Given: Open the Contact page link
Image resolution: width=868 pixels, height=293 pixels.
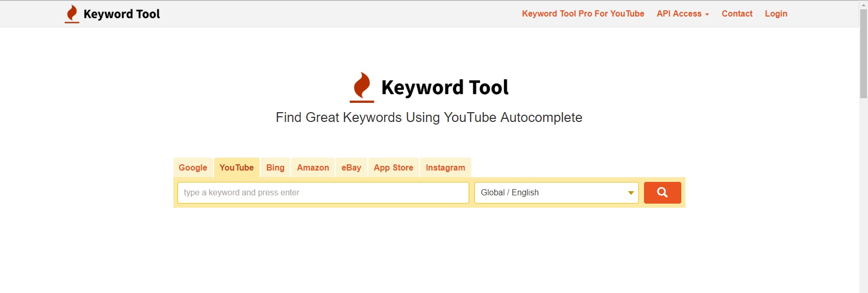Looking at the screenshot, I should pyautogui.click(x=737, y=14).
